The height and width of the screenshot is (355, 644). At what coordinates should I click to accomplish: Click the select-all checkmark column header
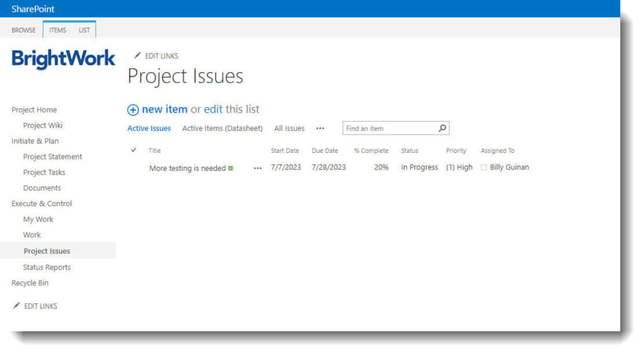click(x=133, y=150)
